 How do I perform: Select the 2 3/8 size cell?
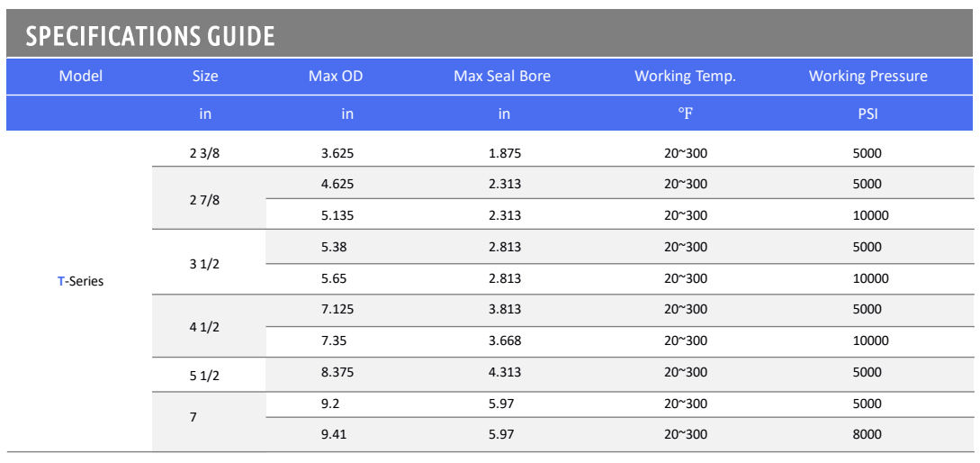(204, 153)
